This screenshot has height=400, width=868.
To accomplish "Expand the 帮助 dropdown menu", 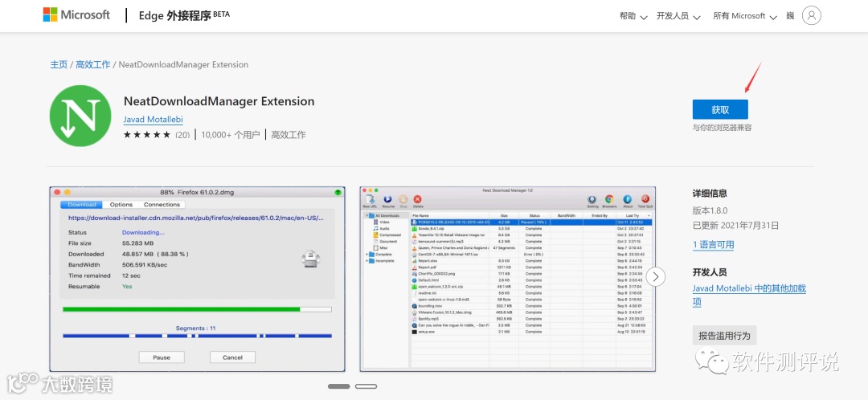I will [633, 16].
